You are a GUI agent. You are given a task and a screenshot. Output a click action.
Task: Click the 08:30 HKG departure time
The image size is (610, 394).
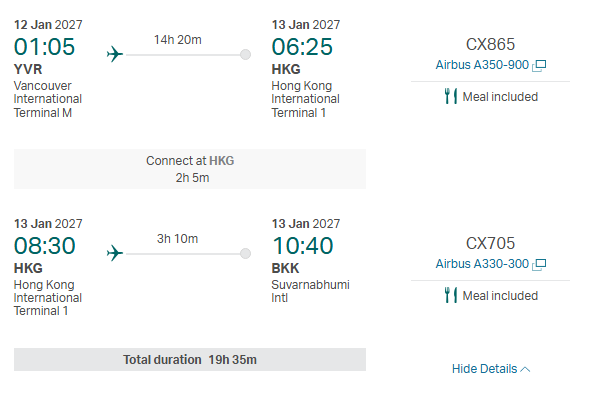point(44,246)
